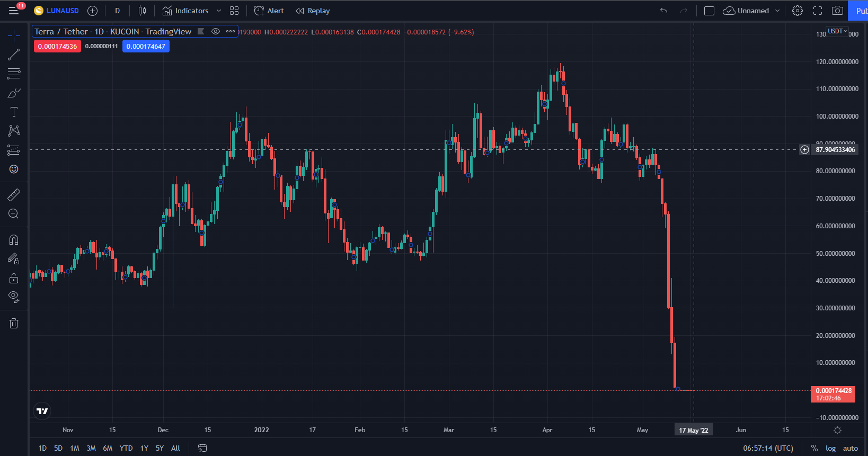This screenshot has height=456, width=868.
Task: Select the YTD time range
Action: pos(126,448)
